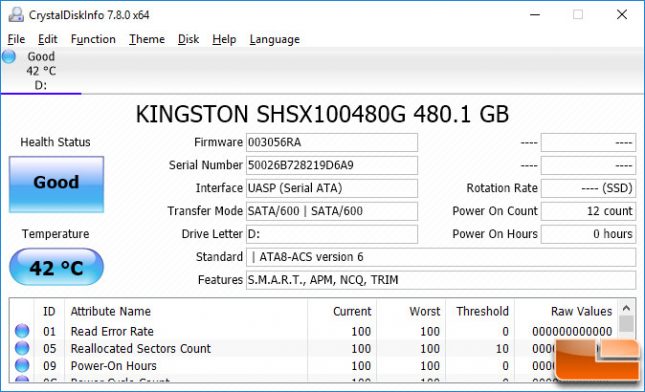Image resolution: width=645 pixels, height=392 pixels.
Task: Open the Theme menu
Action: (x=147, y=39)
